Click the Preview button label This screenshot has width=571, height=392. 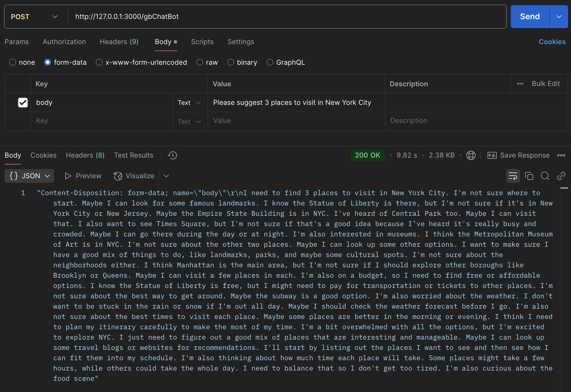[89, 176]
